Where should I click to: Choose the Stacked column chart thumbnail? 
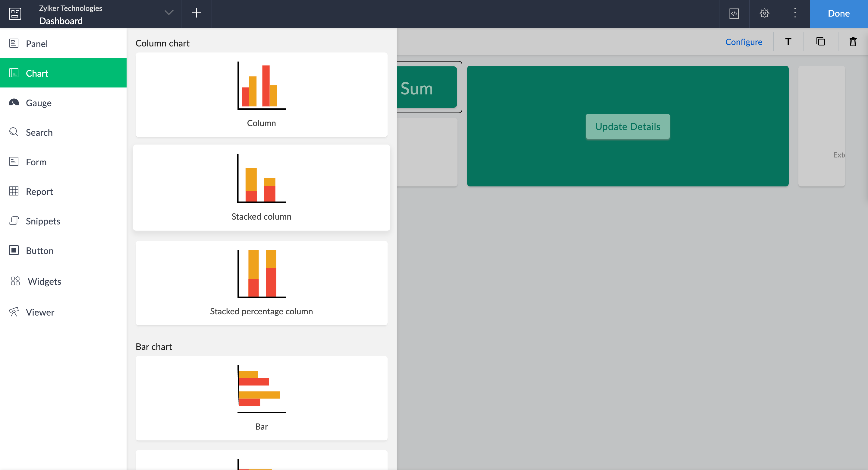pos(261,188)
